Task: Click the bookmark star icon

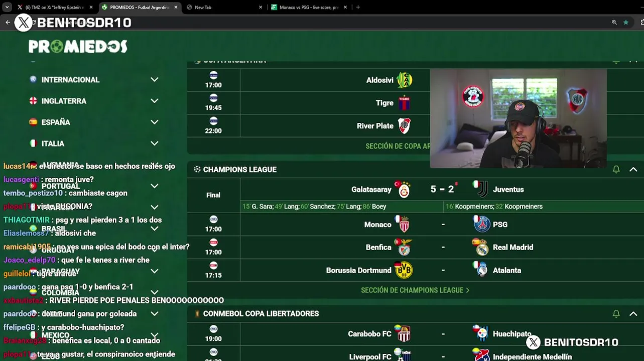Action: point(626,22)
